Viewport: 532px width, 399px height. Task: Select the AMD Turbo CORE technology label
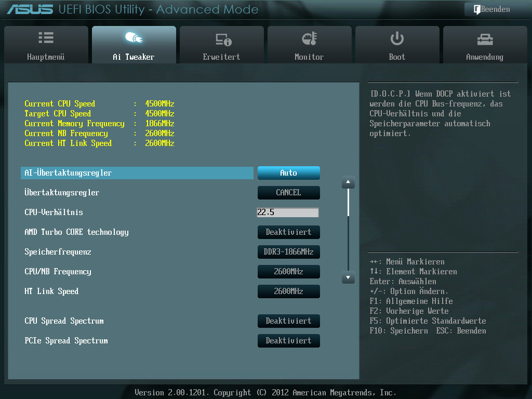point(76,232)
